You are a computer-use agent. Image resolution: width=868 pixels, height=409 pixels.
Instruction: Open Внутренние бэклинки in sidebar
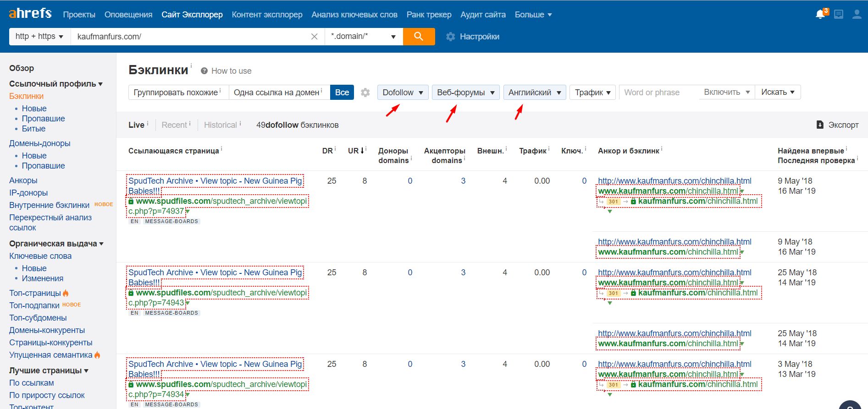tap(49, 205)
